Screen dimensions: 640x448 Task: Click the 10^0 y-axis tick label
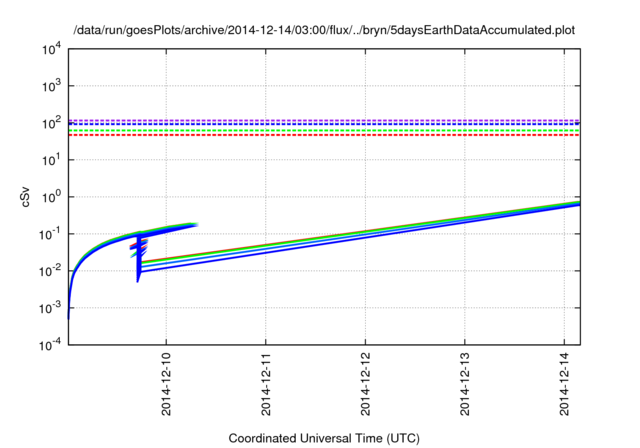[51, 197]
